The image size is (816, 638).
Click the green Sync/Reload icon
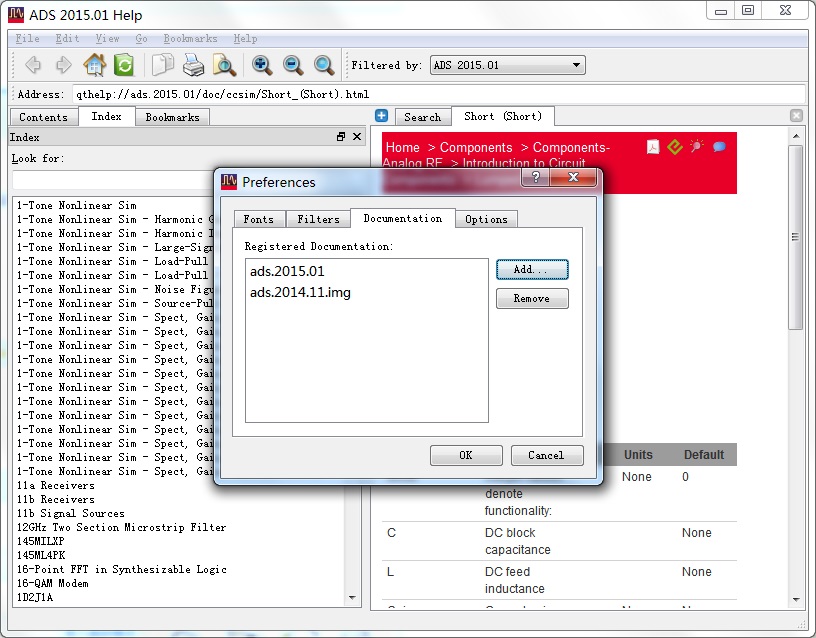(124, 65)
